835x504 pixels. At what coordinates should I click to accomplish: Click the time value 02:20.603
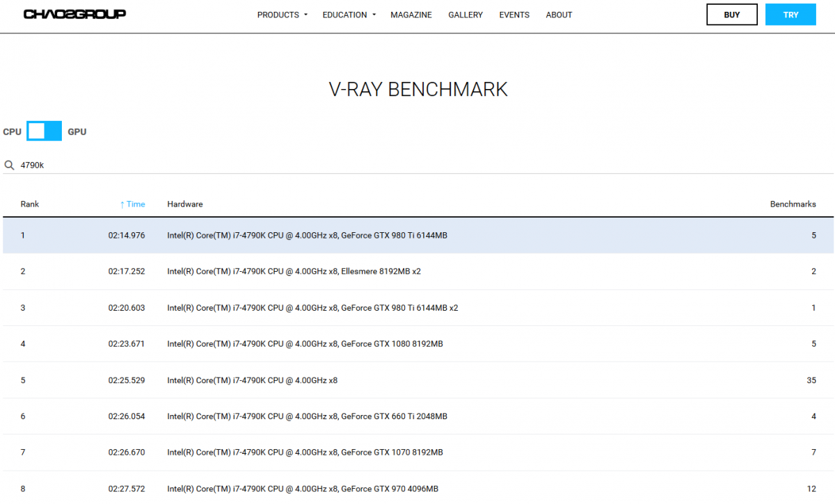click(x=127, y=308)
